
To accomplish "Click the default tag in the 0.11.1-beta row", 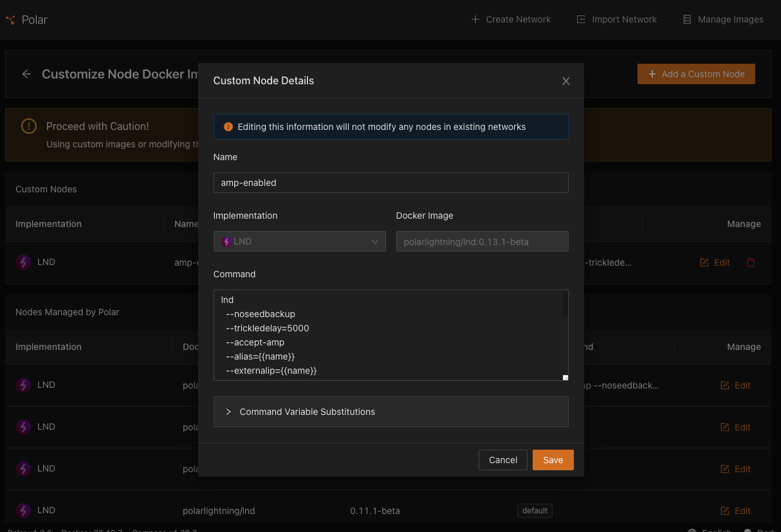I will click(535, 511).
